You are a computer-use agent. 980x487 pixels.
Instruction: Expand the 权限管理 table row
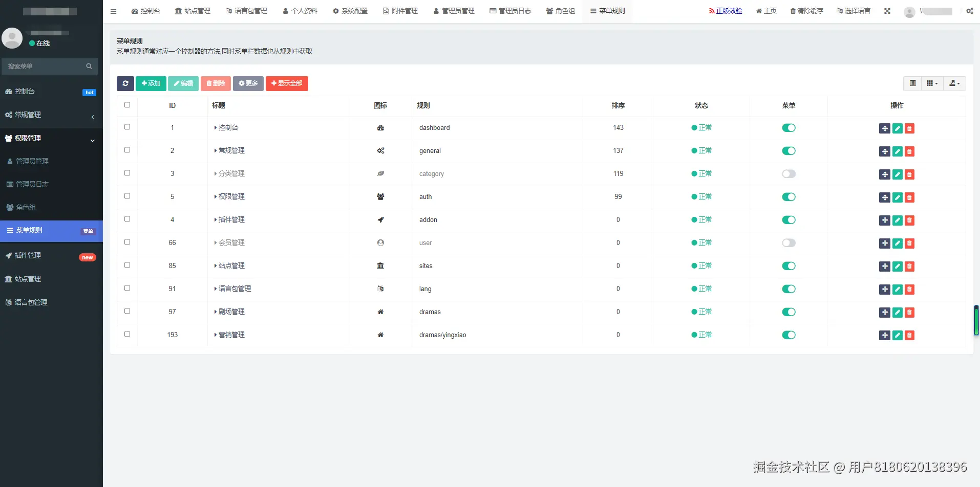pos(216,197)
